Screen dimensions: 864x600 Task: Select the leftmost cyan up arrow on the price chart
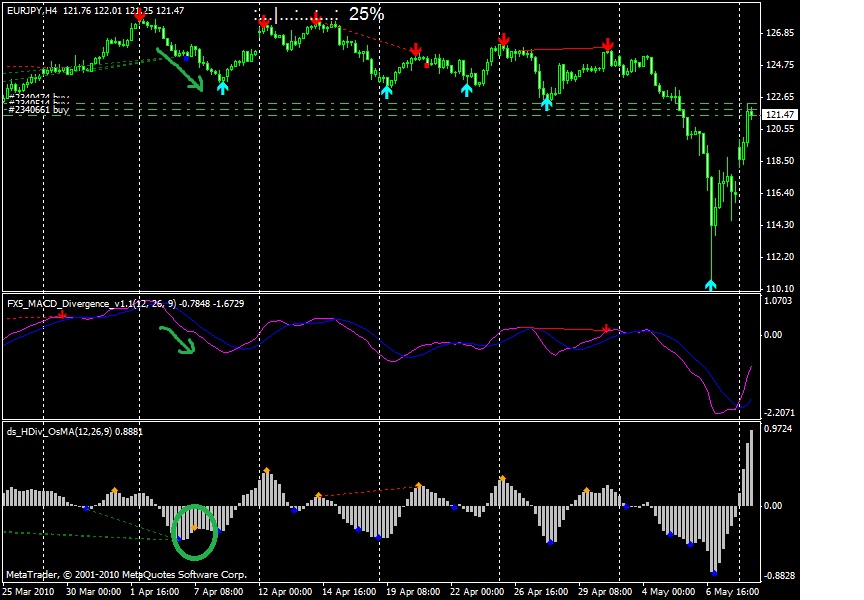click(223, 87)
